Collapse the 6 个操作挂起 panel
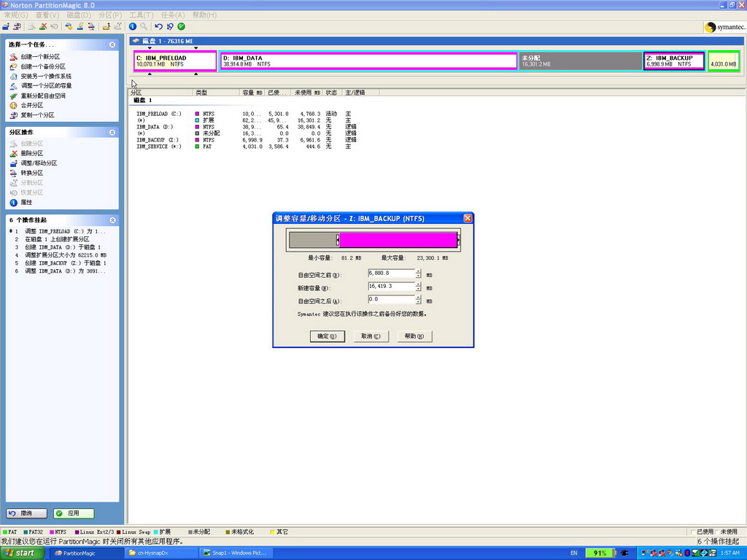 [x=112, y=220]
